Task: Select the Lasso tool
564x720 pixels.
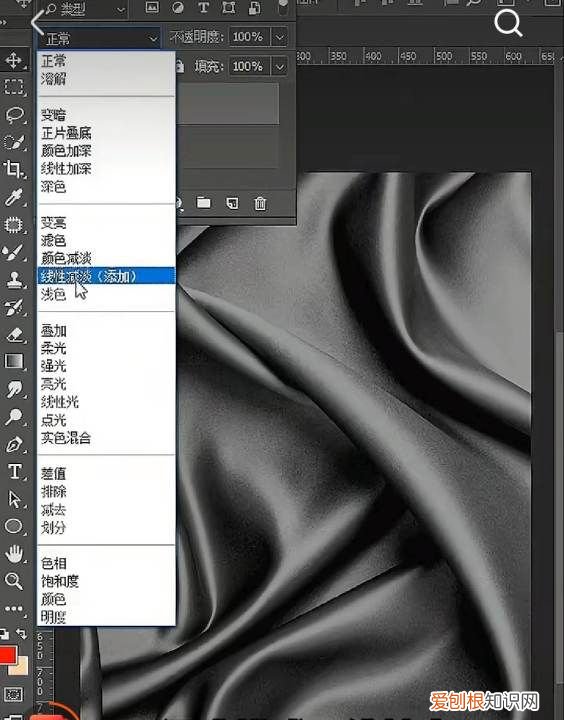Action: coord(14,114)
